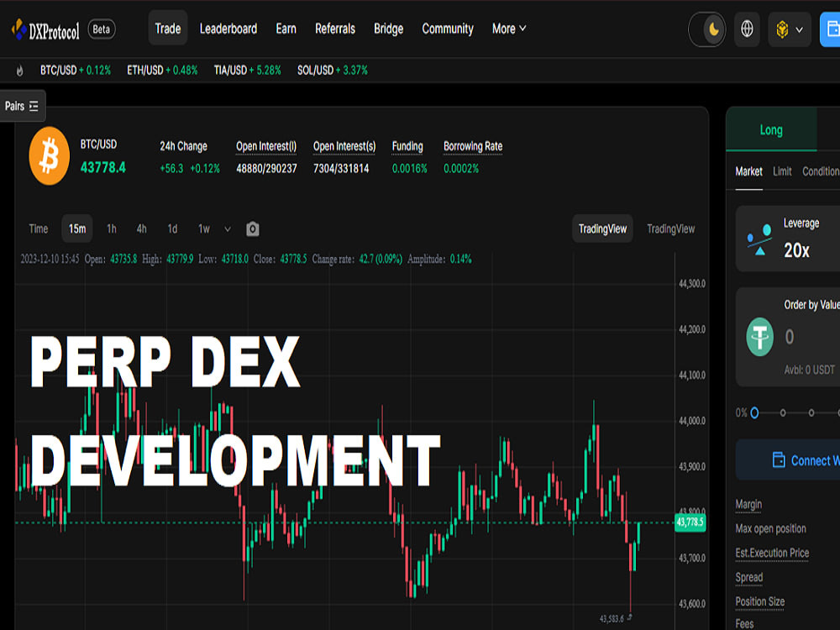Click the Tether USDT coin icon

(x=759, y=337)
